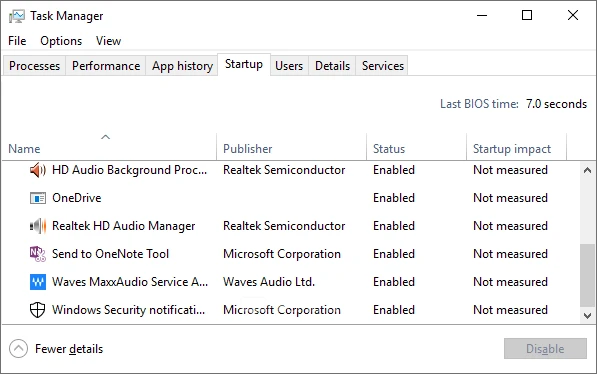
Task: Select the Windows Security notificati... row name
Action: 128,310
